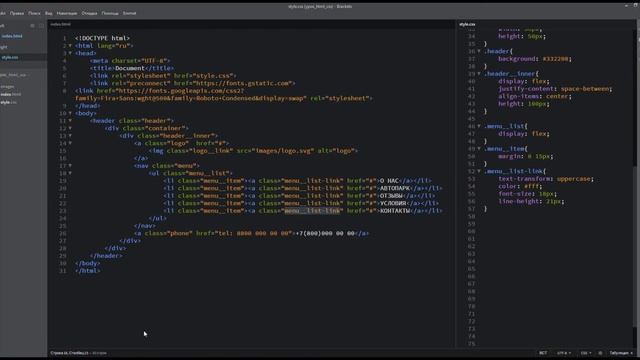
Task: Click the Табуляция indentation setting in status bar
Action: (x=621, y=353)
